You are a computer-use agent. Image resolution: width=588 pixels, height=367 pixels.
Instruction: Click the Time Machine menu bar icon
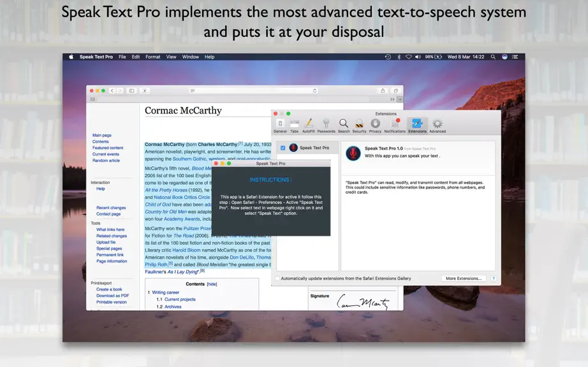tap(388, 57)
